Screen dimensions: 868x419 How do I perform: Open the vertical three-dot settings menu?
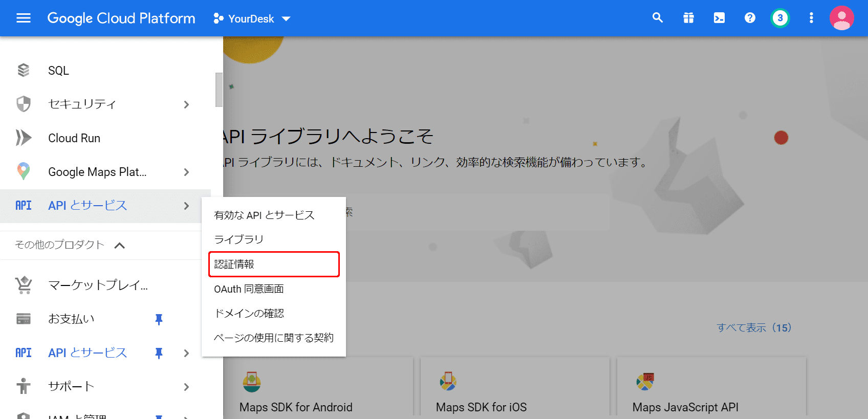(811, 18)
